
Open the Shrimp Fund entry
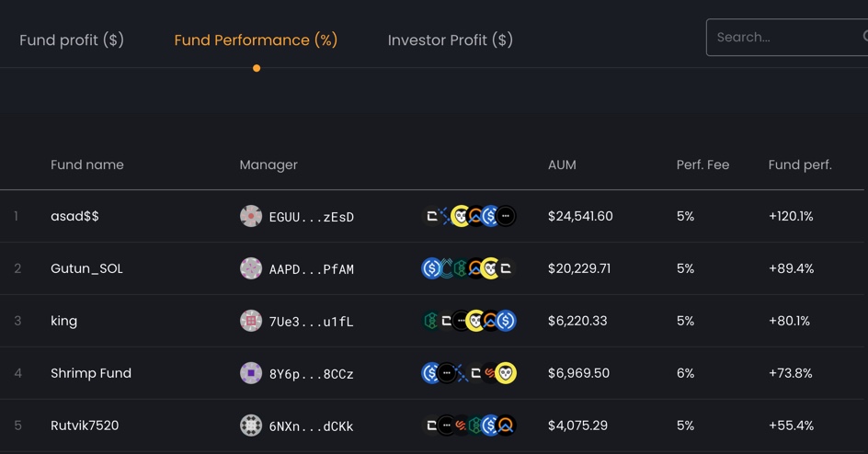pos(91,373)
